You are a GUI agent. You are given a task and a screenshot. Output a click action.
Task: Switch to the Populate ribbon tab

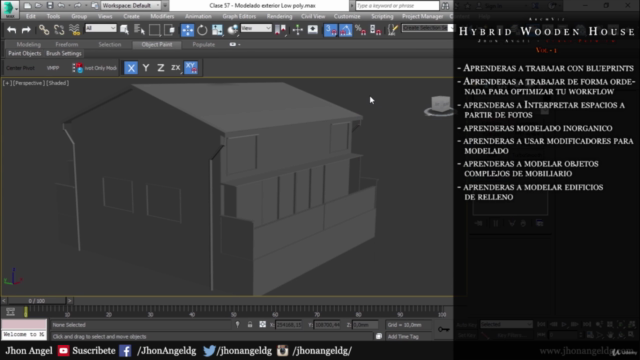click(204, 44)
